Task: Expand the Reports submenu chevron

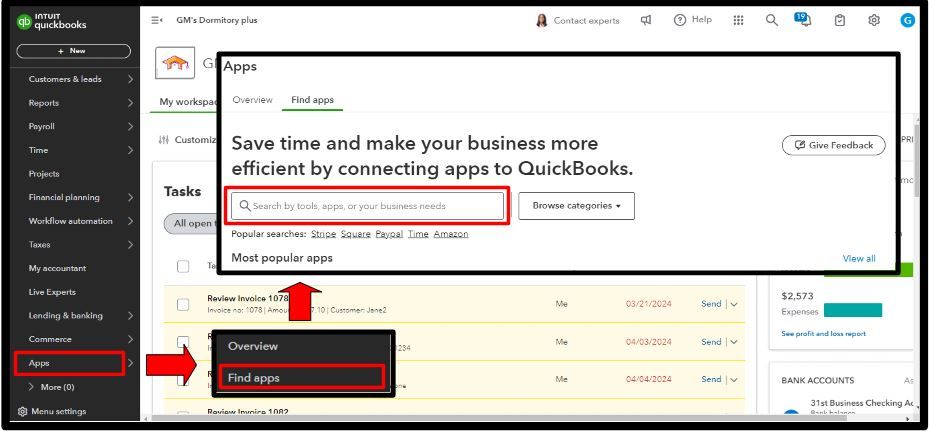Action: coord(130,103)
